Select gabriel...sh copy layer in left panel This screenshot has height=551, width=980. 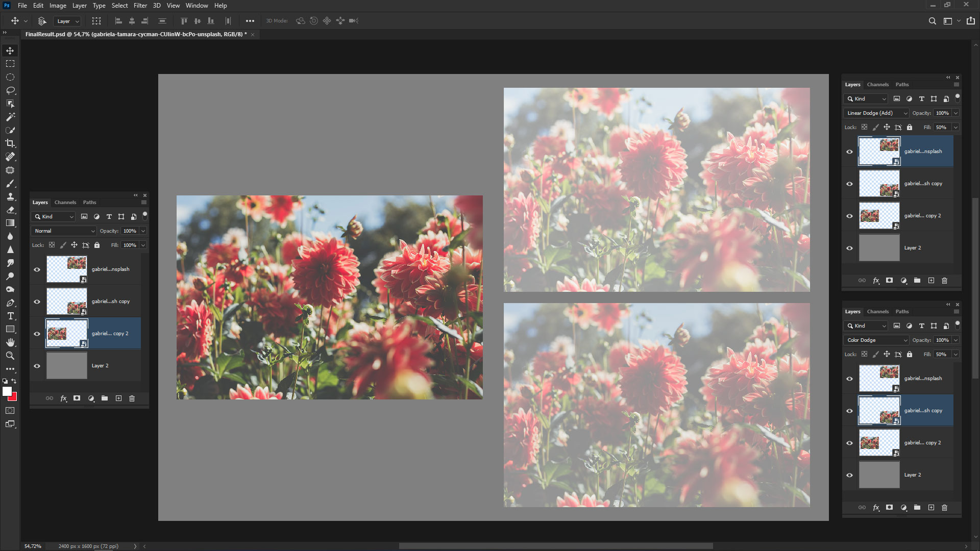click(110, 302)
